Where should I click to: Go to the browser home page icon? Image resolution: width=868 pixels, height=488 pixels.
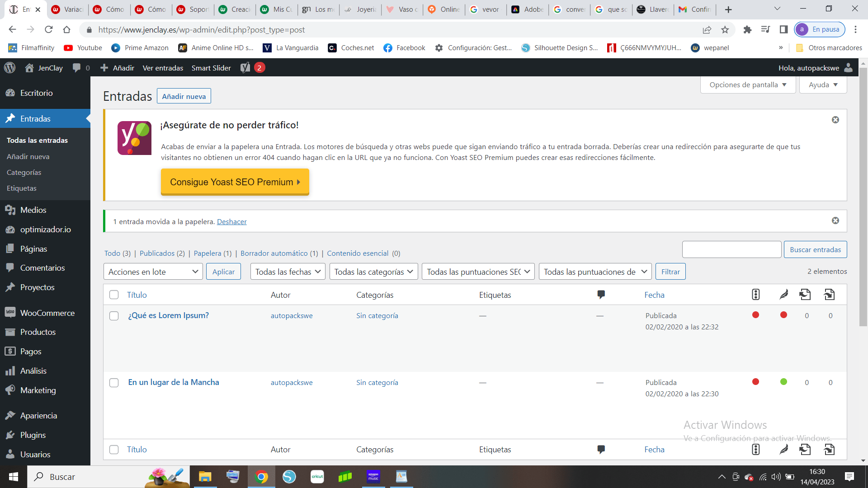pyautogui.click(x=66, y=29)
